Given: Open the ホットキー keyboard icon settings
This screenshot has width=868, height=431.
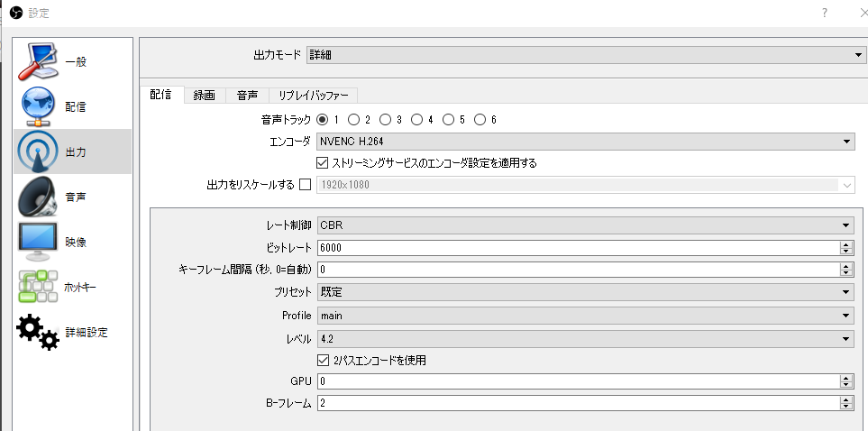Looking at the screenshot, I should pyautogui.click(x=38, y=287).
